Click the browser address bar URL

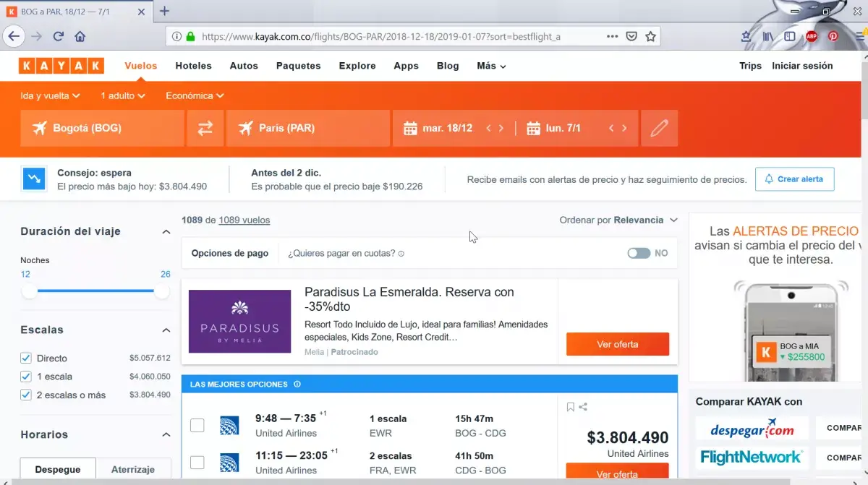(381, 36)
